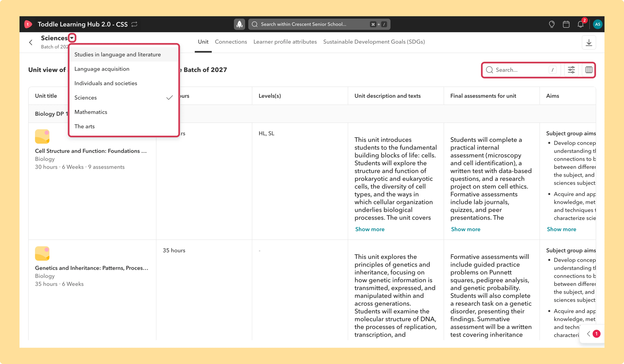This screenshot has height=364, width=624.
Task: Open Cell Structure and Function unit title
Action: (91, 151)
